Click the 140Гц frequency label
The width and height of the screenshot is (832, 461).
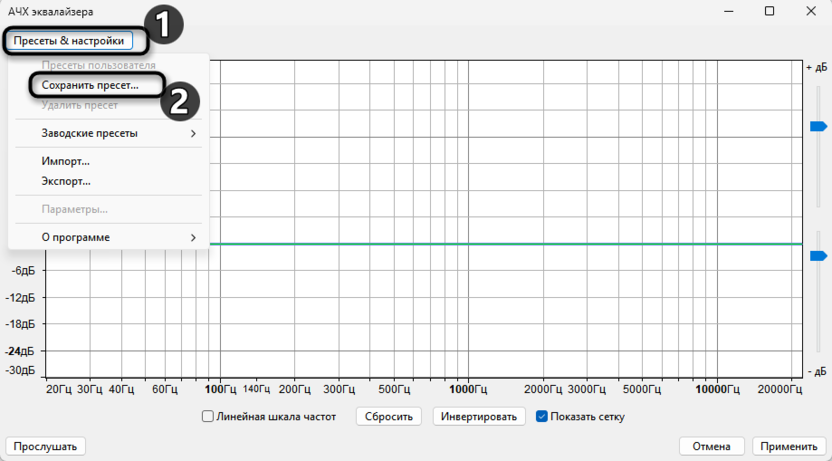click(256, 389)
